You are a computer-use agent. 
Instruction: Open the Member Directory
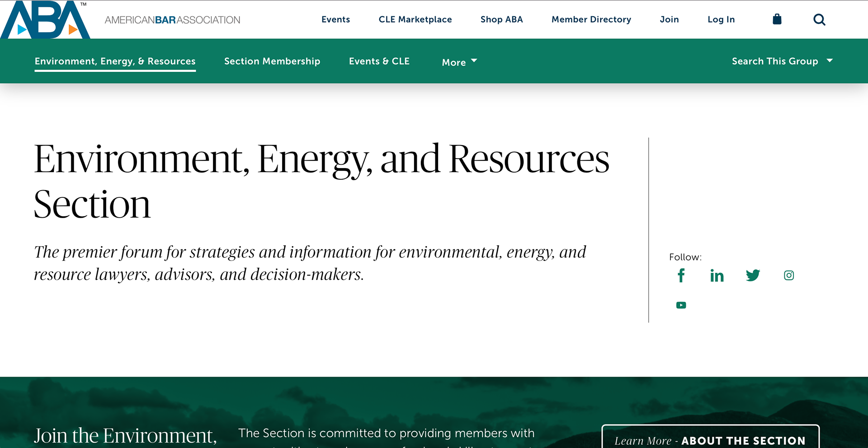pyautogui.click(x=591, y=19)
